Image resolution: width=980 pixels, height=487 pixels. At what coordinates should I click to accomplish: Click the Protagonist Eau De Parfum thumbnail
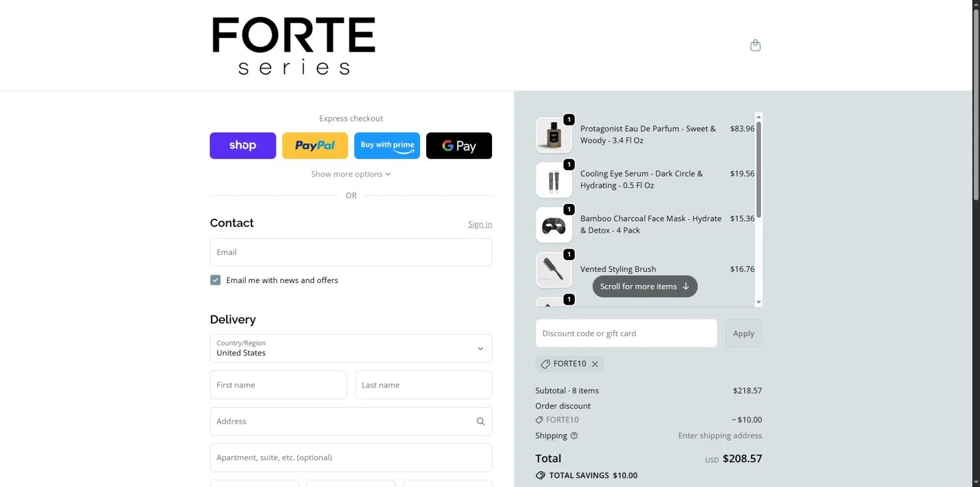[x=554, y=135]
